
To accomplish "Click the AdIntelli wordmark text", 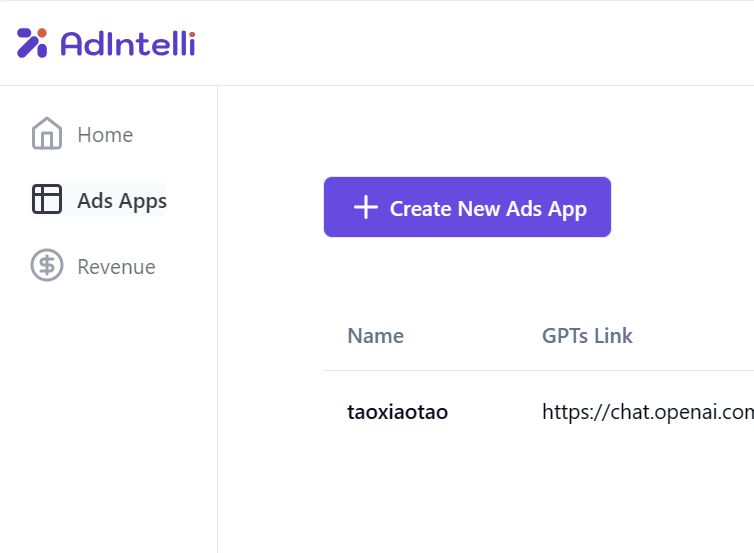I will (128, 44).
